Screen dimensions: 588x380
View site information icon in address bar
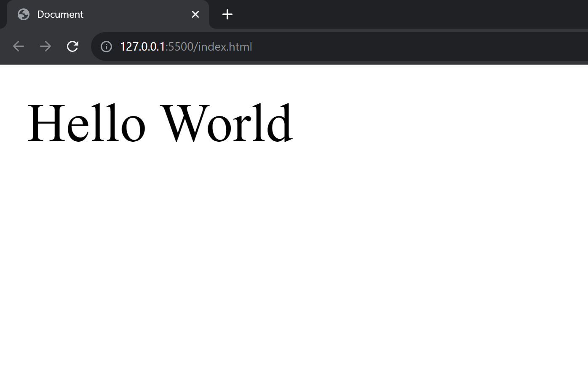tap(106, 46)
